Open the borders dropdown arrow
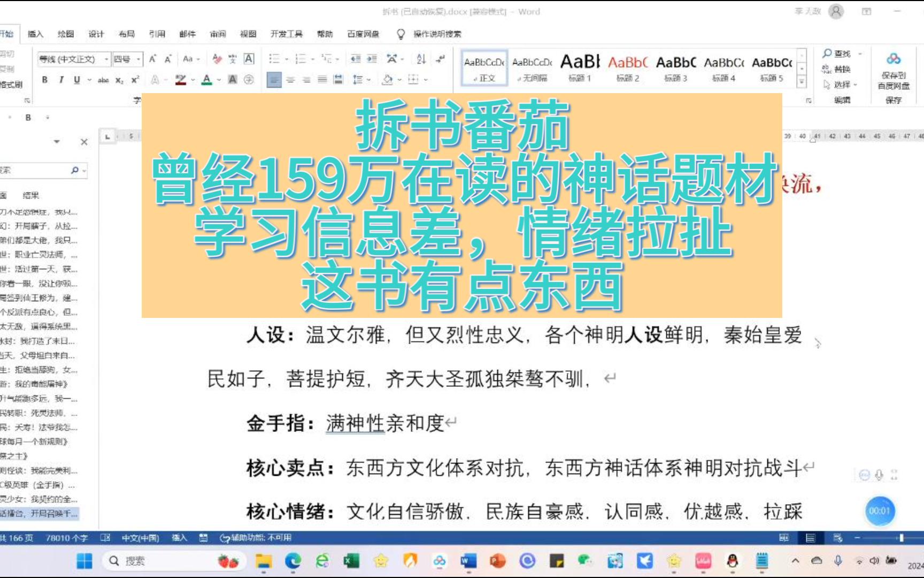 pyautogui.click(x=426, y=80)
